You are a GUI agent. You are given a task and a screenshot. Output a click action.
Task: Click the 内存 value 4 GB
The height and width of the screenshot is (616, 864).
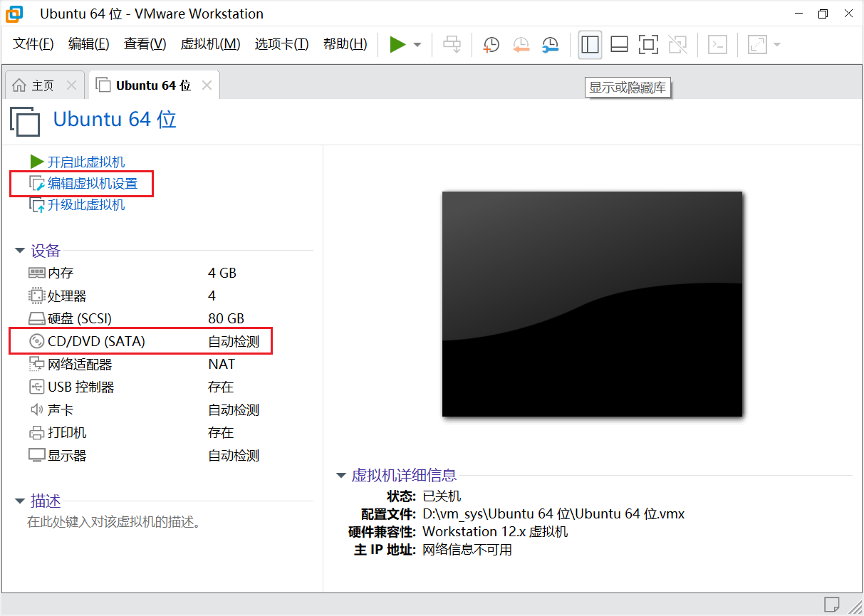tap(222, 273)
